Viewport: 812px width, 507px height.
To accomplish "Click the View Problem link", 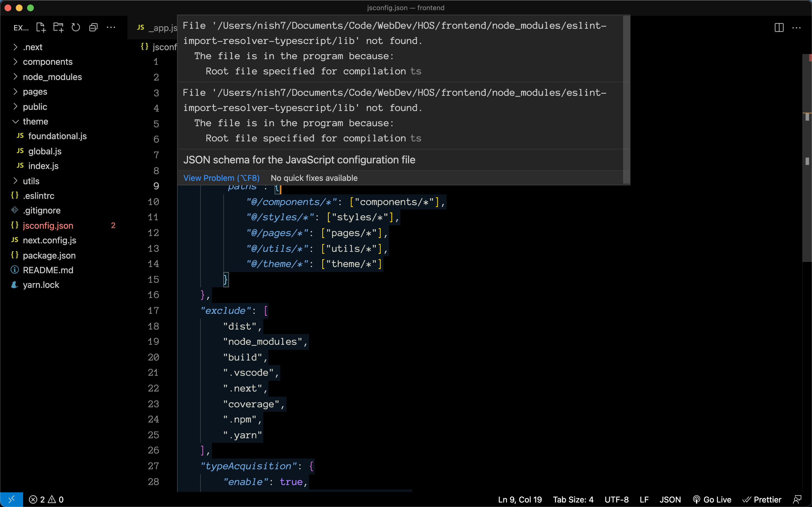I will pos(221,178).
